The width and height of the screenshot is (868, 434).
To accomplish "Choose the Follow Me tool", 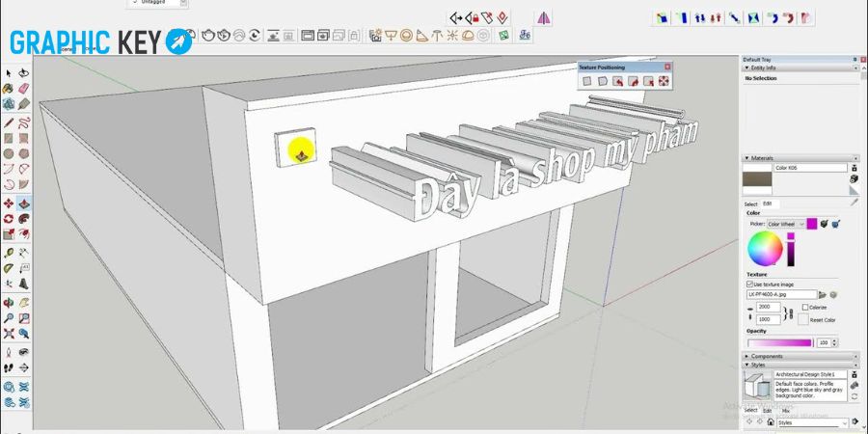I will 24,219.
